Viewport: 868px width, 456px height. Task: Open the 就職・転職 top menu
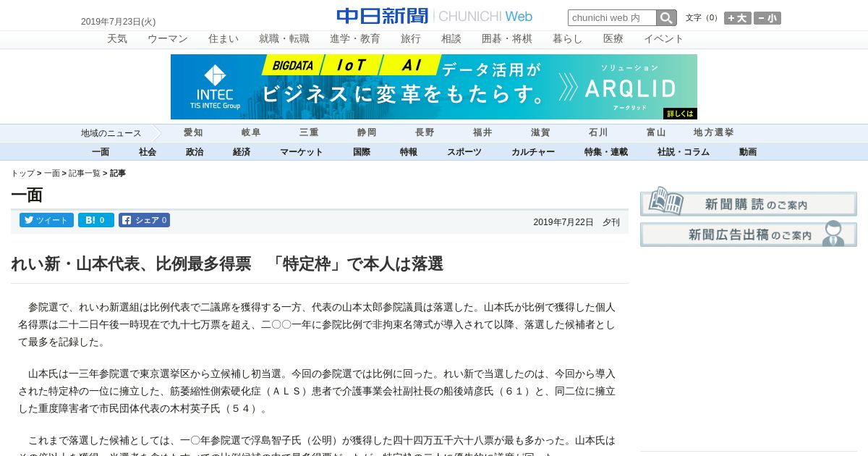pos(284,39)
